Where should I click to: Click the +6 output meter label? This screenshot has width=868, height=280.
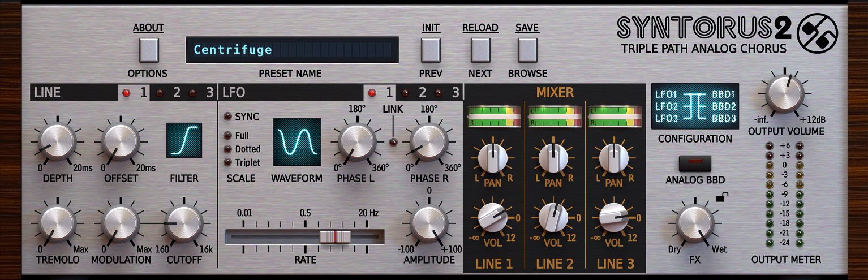784,146
